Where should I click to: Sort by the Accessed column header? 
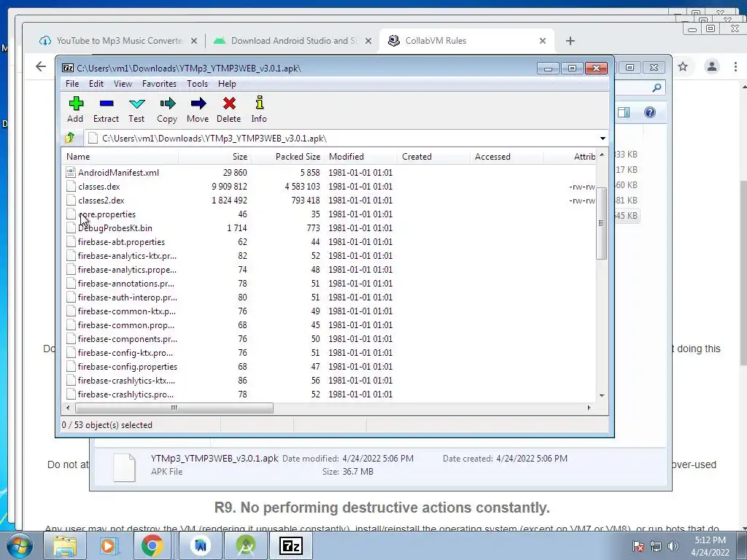point(506,157)
